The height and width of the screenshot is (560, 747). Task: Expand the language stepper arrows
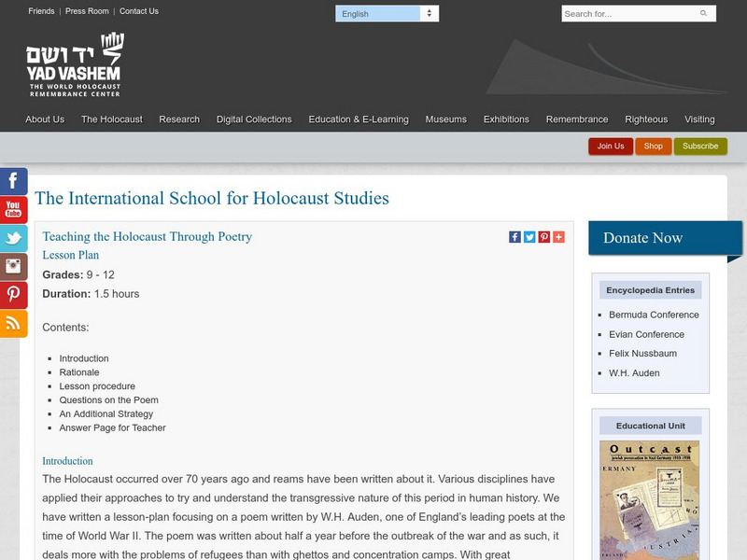click(x=427, y=13)
